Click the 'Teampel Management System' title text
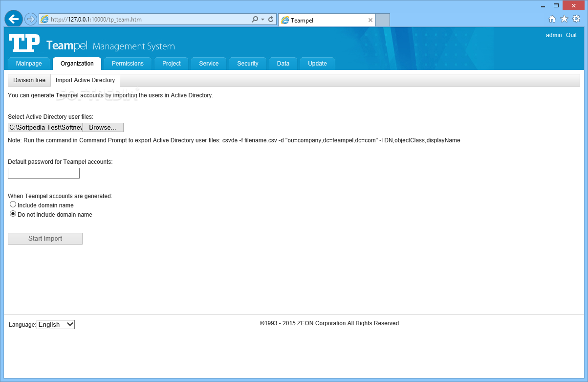 [110, 46]
